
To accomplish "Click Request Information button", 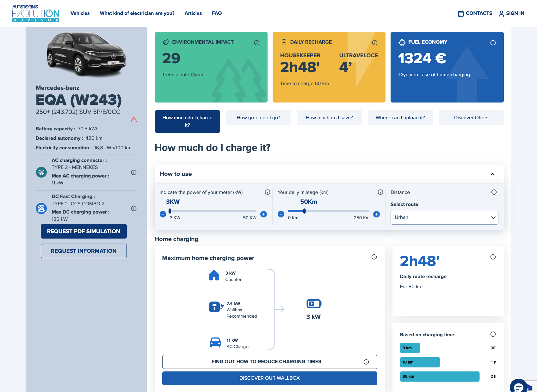I will pos(84,251).
